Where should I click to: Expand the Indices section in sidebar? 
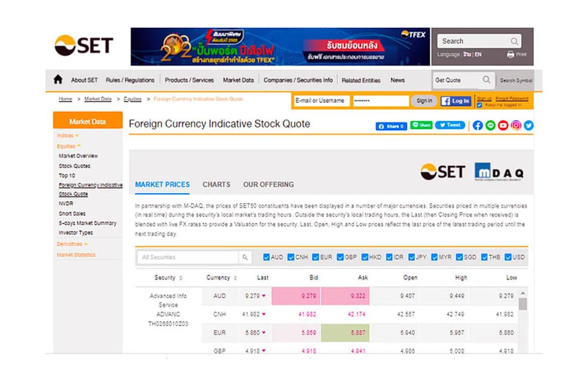pyautogui.click(x=68, y=135)
